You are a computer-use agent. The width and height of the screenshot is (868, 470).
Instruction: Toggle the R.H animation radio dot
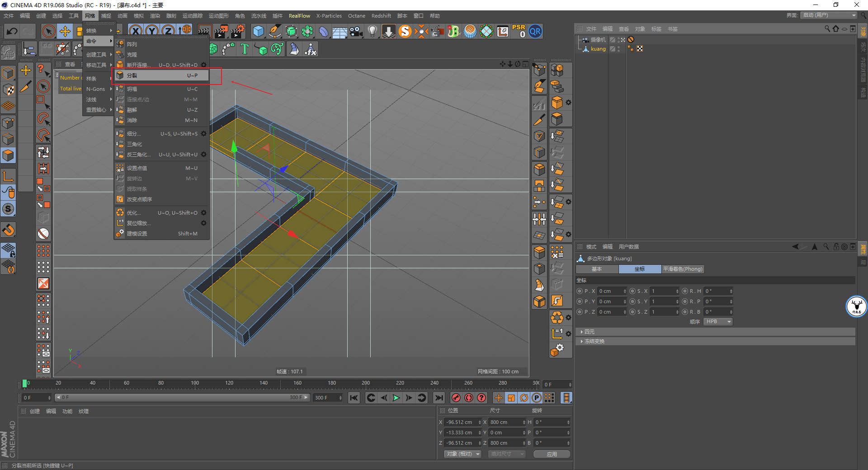(x=685, y=291)
